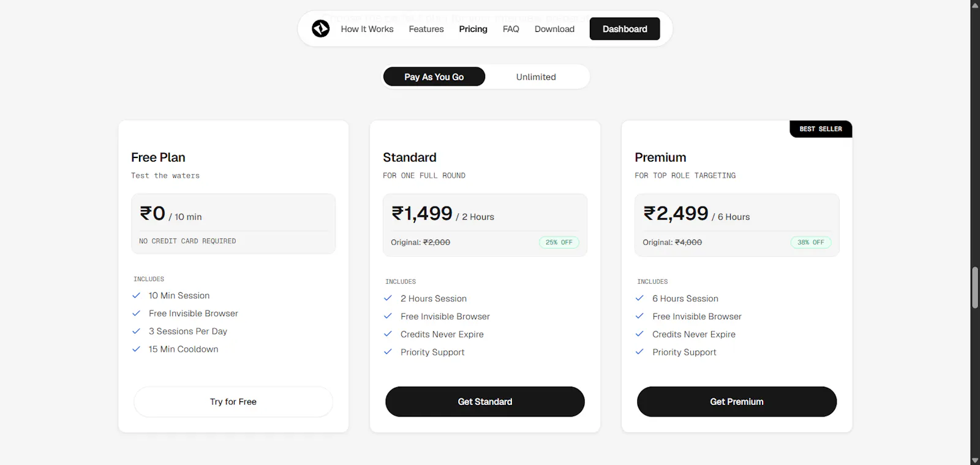Viewport: 980px width, 465px height.
Task: Click the checkmark next to 6 Hours Session
Action: point(639,298)
